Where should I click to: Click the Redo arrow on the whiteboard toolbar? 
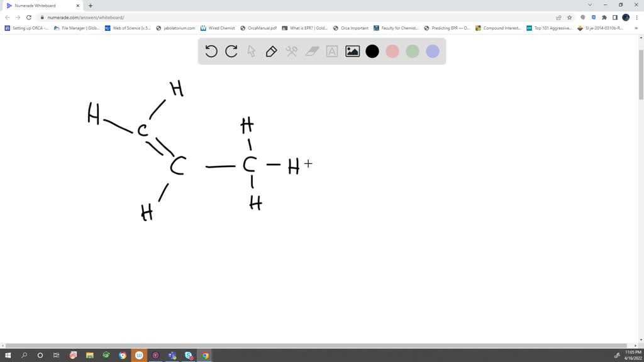pos(231,52)
